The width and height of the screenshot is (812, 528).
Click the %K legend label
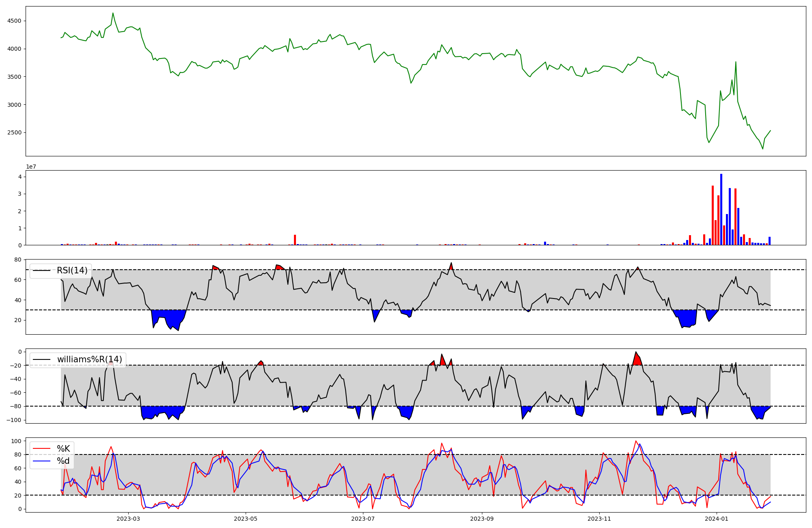click(x=63, y=449)
